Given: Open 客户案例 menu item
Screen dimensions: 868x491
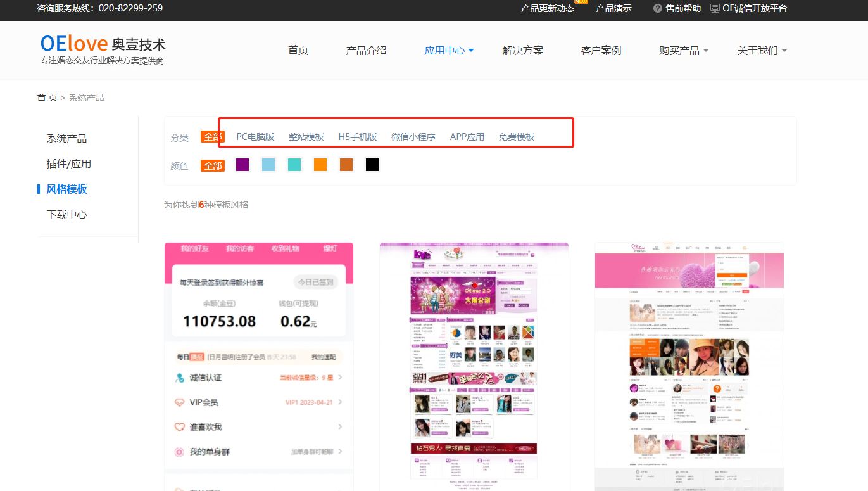Looking at the screenshot, I should pyautogui.click(x=601, y=50).
